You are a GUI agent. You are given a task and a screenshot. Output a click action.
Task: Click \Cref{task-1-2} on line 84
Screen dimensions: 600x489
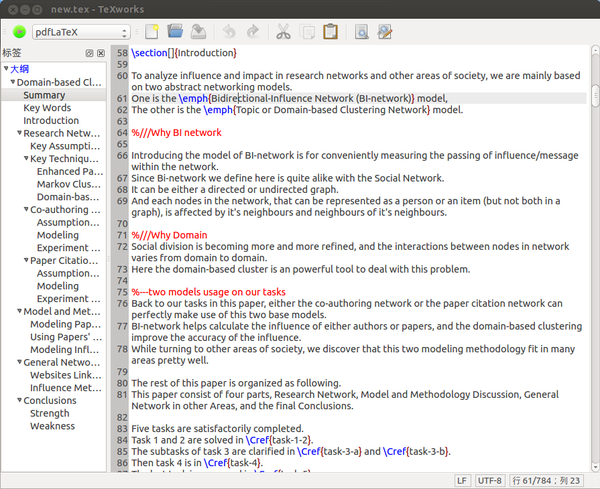click(279, 440)
